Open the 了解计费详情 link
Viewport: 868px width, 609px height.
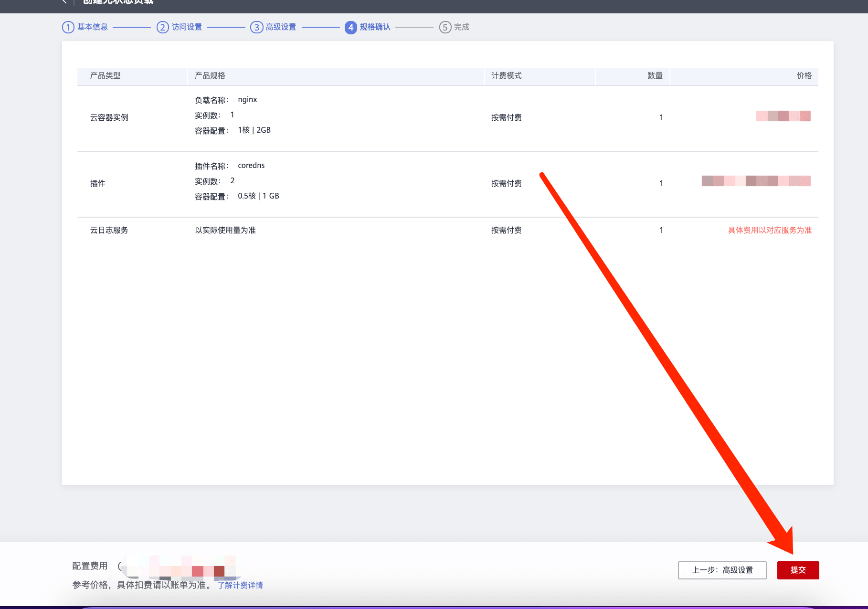point(240,585)
